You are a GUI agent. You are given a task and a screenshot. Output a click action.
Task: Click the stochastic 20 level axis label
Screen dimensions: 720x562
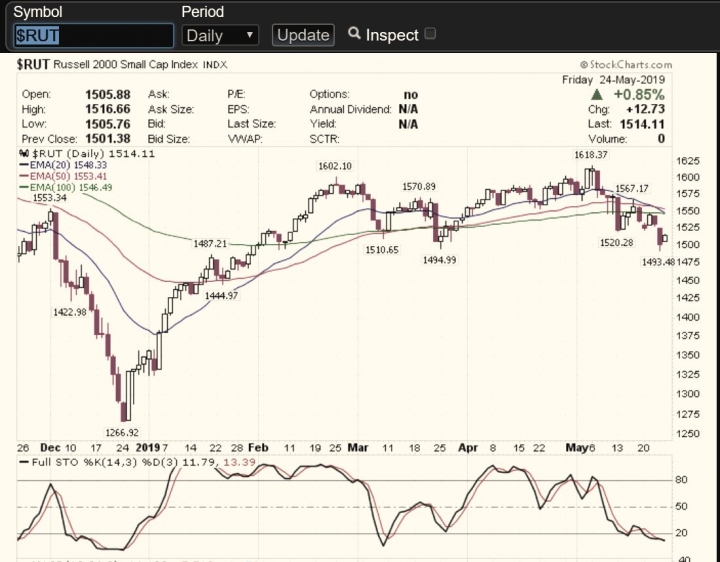[x=681, y=533]
